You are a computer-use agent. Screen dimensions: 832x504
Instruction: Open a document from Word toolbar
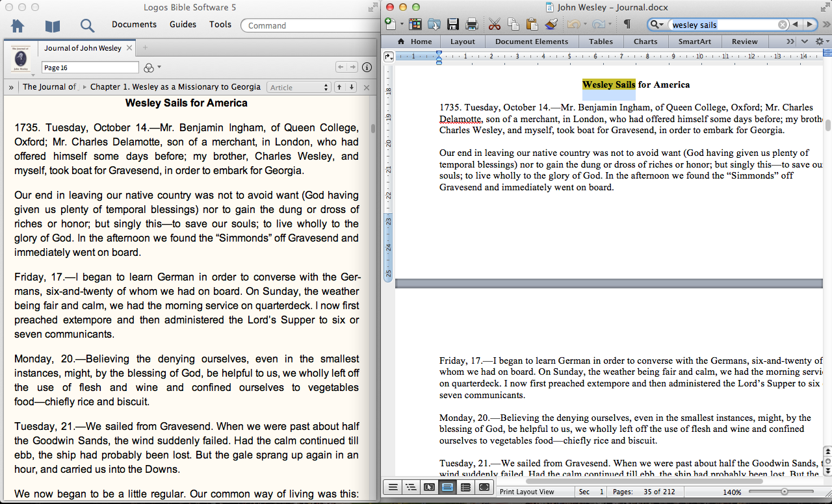click(x=434, y=25)
